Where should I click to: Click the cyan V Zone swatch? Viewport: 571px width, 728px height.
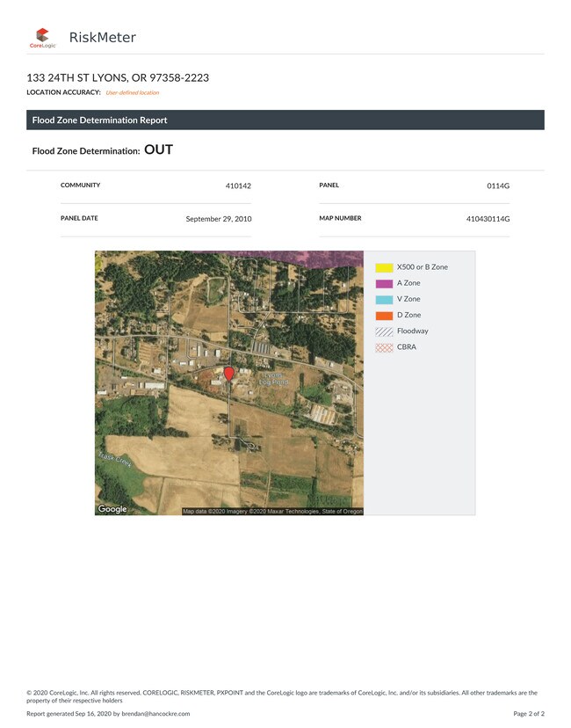pyautogui.click(x=384, y=299)
